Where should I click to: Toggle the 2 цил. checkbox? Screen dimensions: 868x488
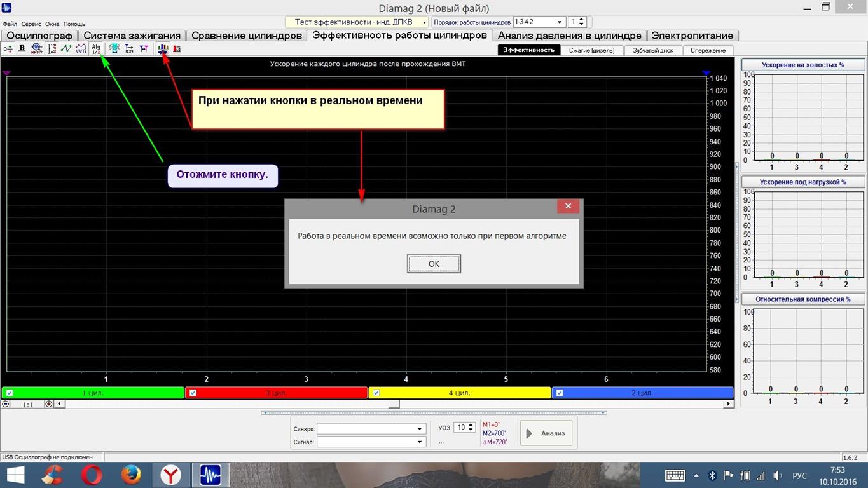560,393
